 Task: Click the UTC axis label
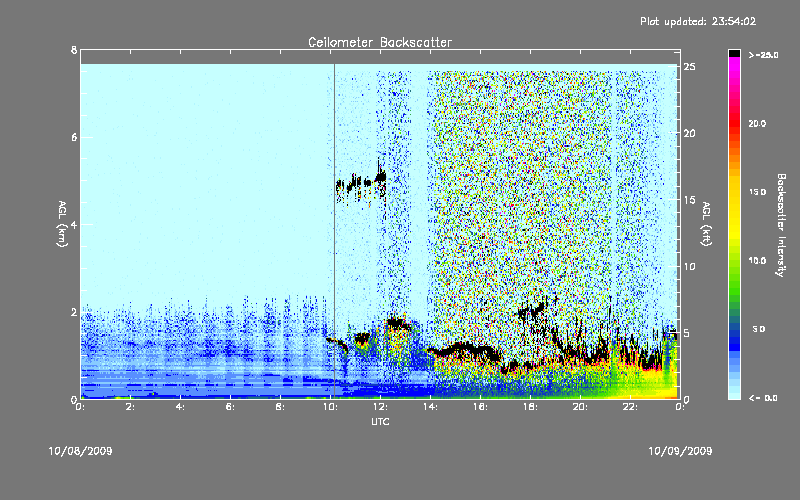coord(380,421)
